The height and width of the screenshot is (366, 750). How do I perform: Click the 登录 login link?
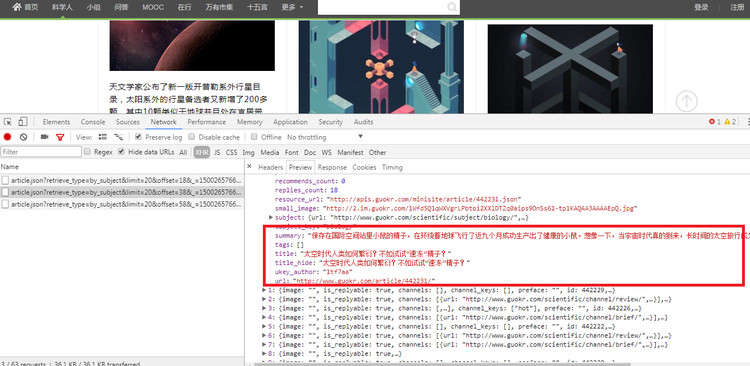[x=701, y=7]
